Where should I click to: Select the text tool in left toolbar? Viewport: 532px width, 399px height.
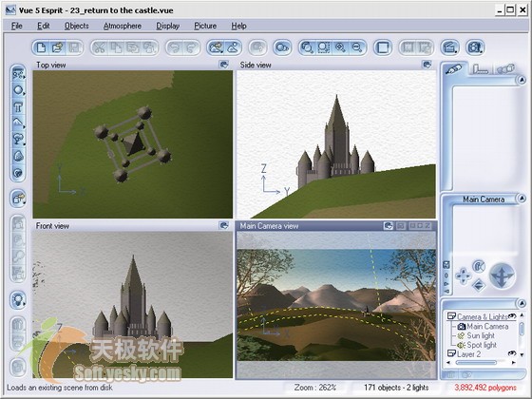(x=18, y=107)
